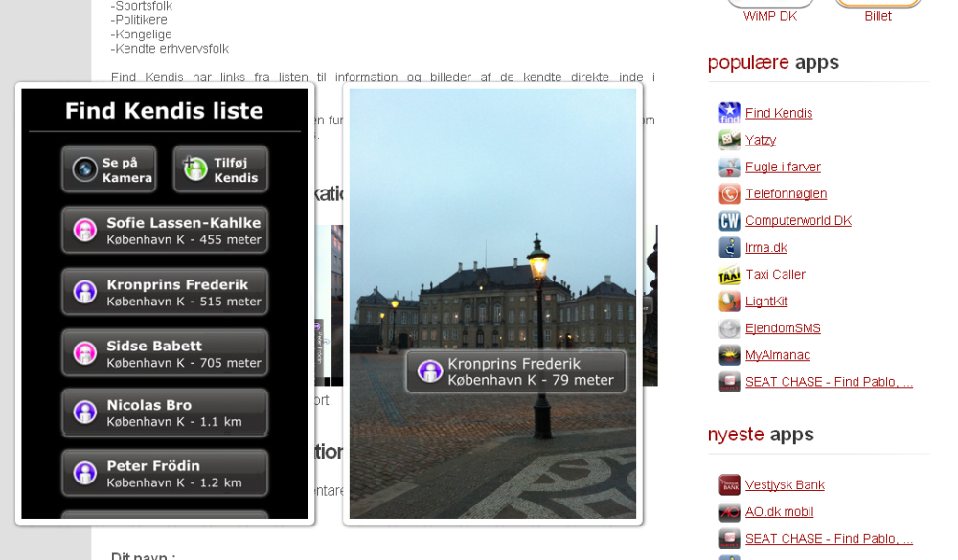Follow the Telefonnøglen link
This screenshot has width=958, height=560.
click(786, 193)
